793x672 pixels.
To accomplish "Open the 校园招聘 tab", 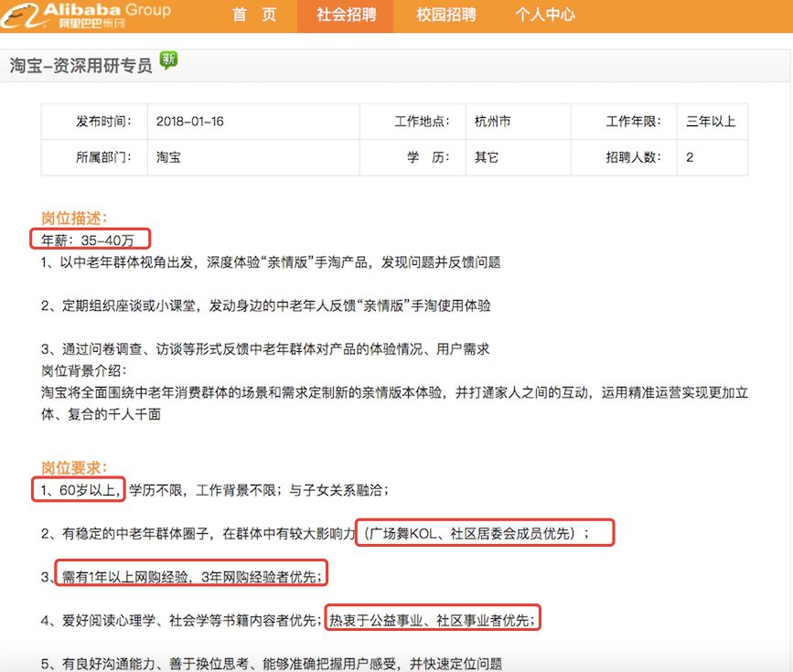I will tap(446, 15).
